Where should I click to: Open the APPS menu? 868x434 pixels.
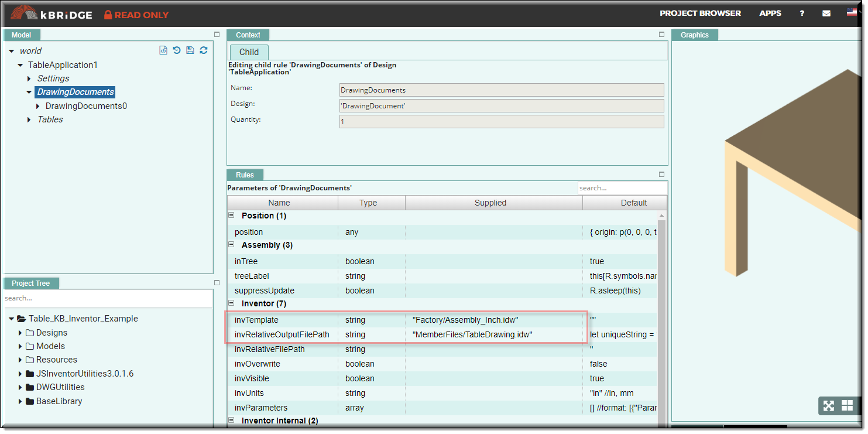[770, 13]
